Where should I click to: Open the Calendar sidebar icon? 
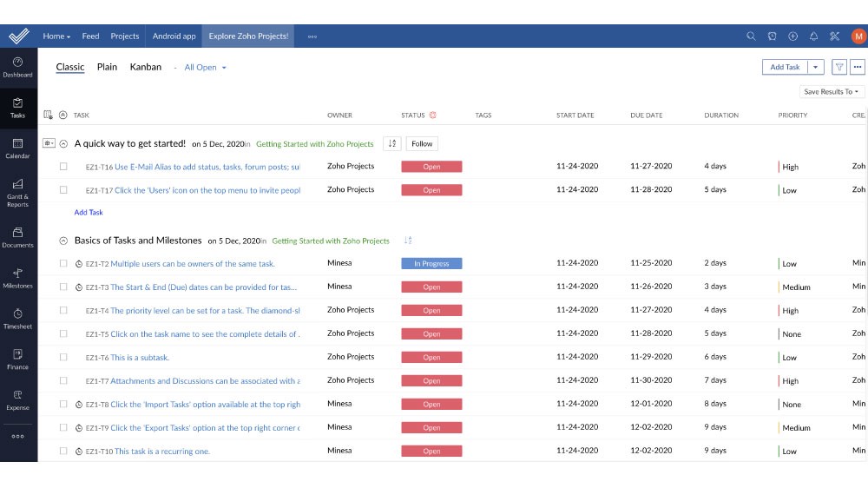(17, 148)
